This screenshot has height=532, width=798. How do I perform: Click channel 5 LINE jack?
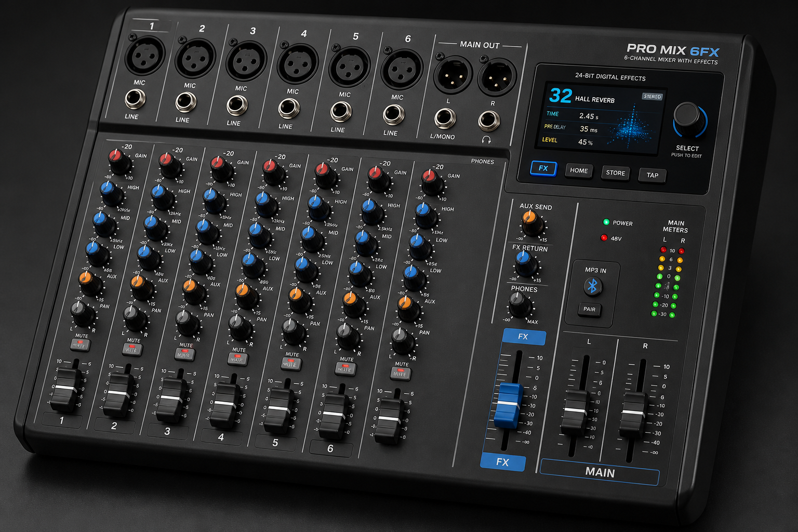(x=341, y=112)
